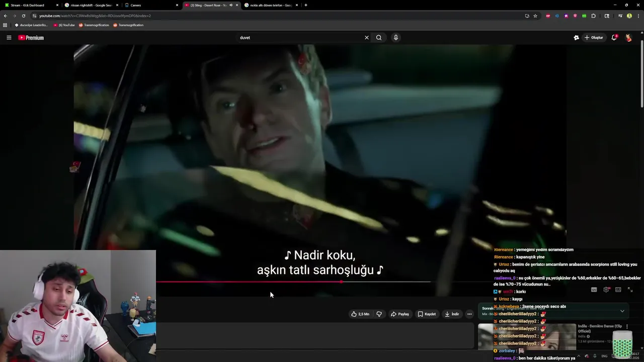Click taskbar microphone tray icon
Viewport: 644px width, 362px height.
[595, 356]
